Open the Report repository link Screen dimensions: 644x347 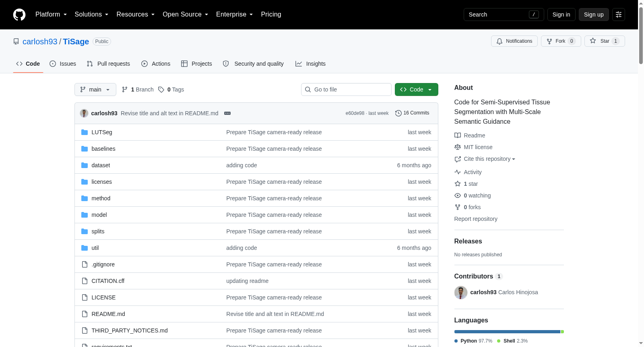pos(476,219)
